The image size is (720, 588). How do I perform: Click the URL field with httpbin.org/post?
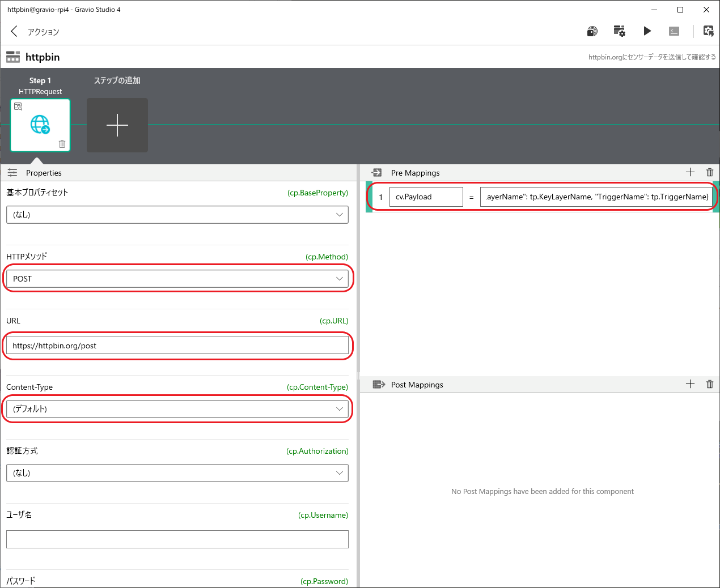point(177,346)
